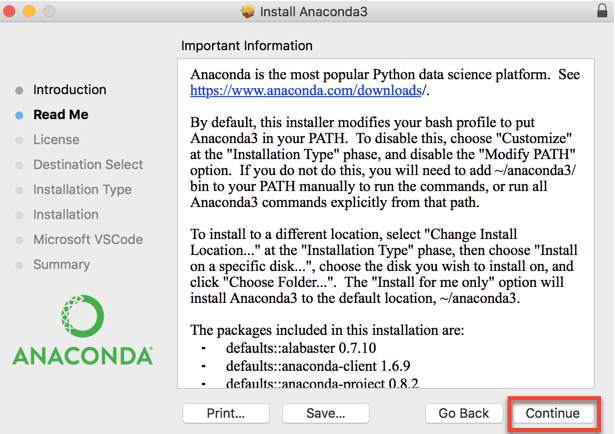Image resolution: width=615 pixels, height=434 pixels.
Task: Click the package icon in title bar
Action: click(249, 12)
